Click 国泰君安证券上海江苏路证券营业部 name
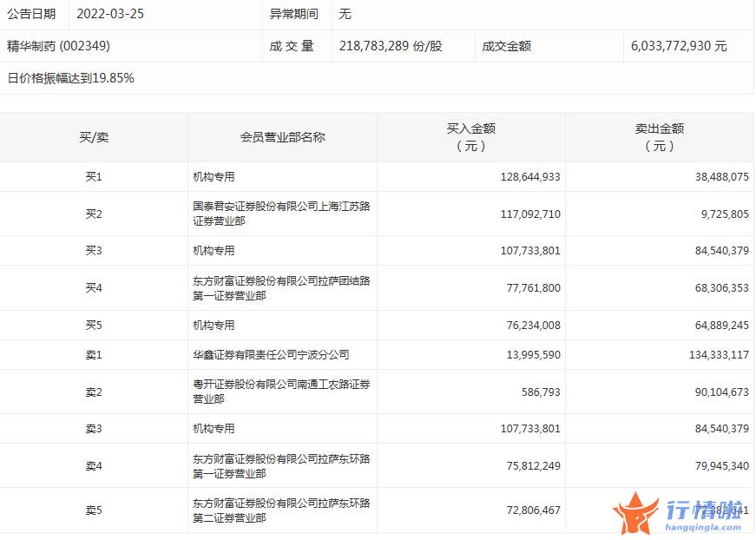This screenshot has height=540, width=756. (281, 214)
